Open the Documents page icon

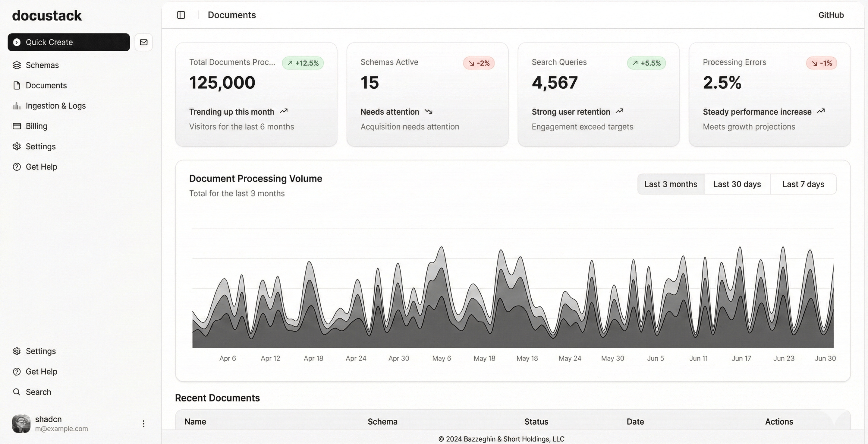point(17,85)
